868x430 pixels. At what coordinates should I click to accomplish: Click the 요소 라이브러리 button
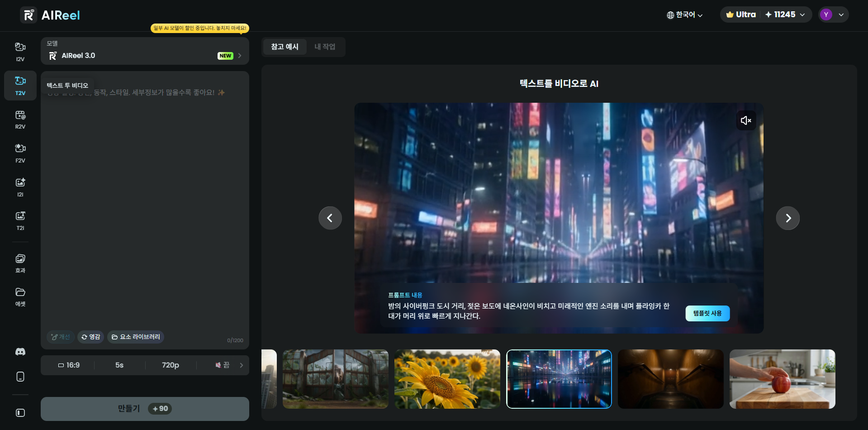coord(136,337)
